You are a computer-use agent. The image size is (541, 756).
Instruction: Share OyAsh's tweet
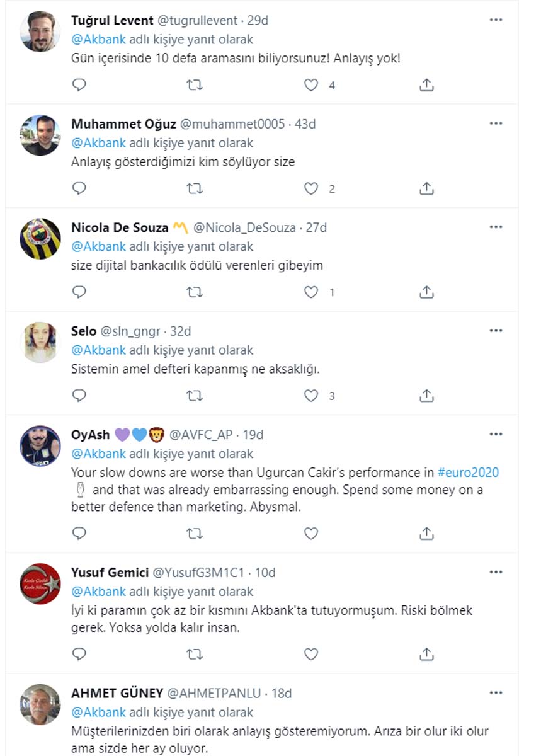tap(427, 533)
